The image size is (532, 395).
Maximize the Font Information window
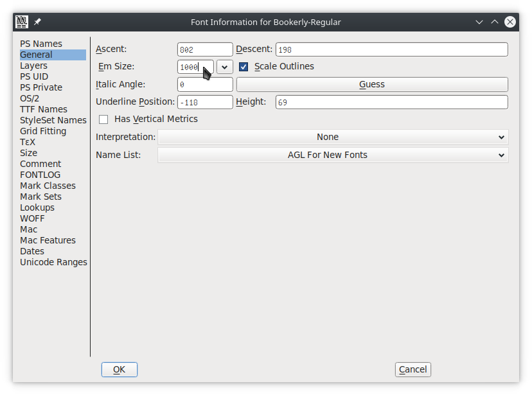[495, 22]
